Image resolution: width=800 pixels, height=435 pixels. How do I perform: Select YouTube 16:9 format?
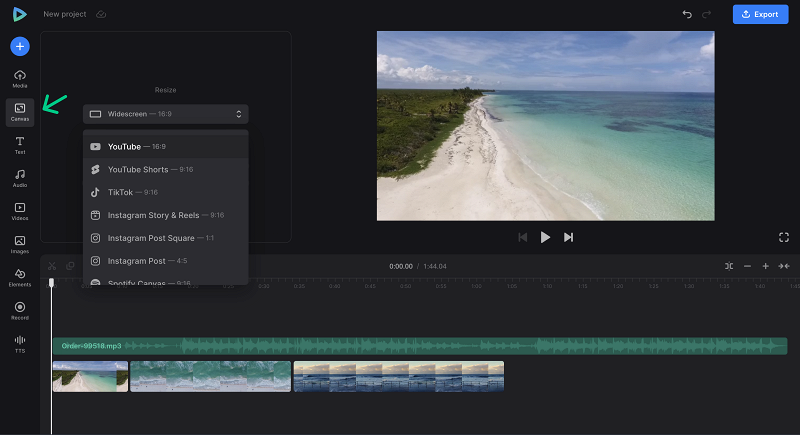click(x=165, y=146)
